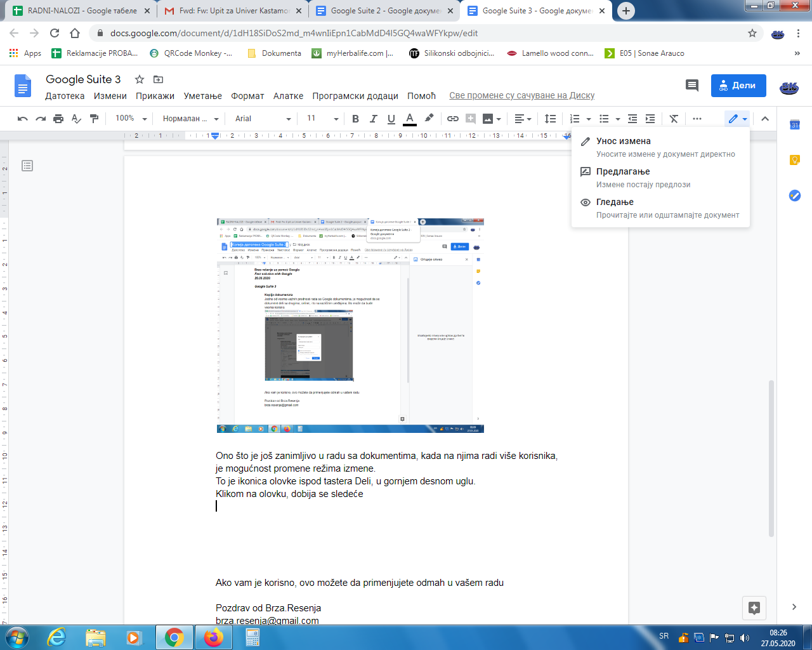The height and width of the screenshot is (650, 812).
Task: Switch to the RADNI-NALOZI browser tab
Action: (81, 11)
